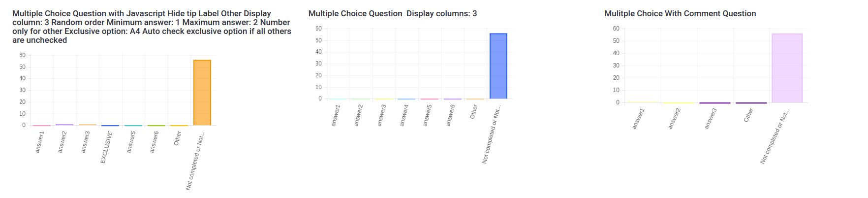Viewport: 868px width, 198px height.
Task: Click the EXCLUSIVE axis label
Action: (x=107, y=147)
